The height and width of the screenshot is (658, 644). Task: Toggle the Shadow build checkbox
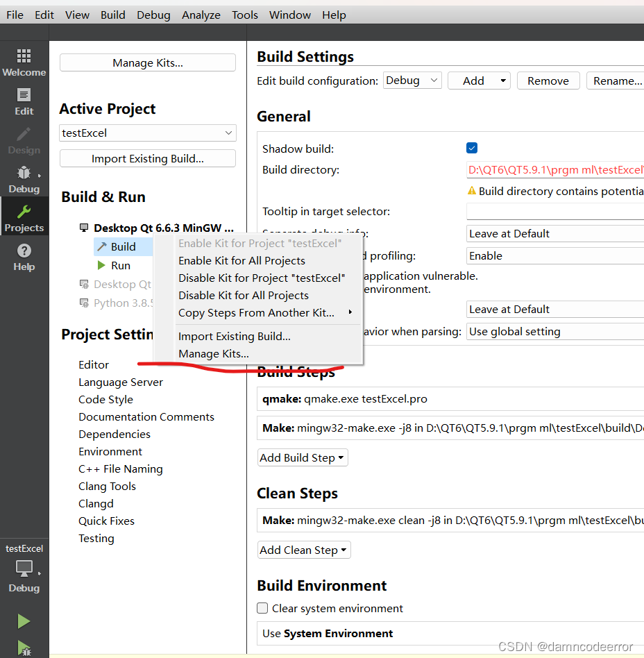[472, 148]
